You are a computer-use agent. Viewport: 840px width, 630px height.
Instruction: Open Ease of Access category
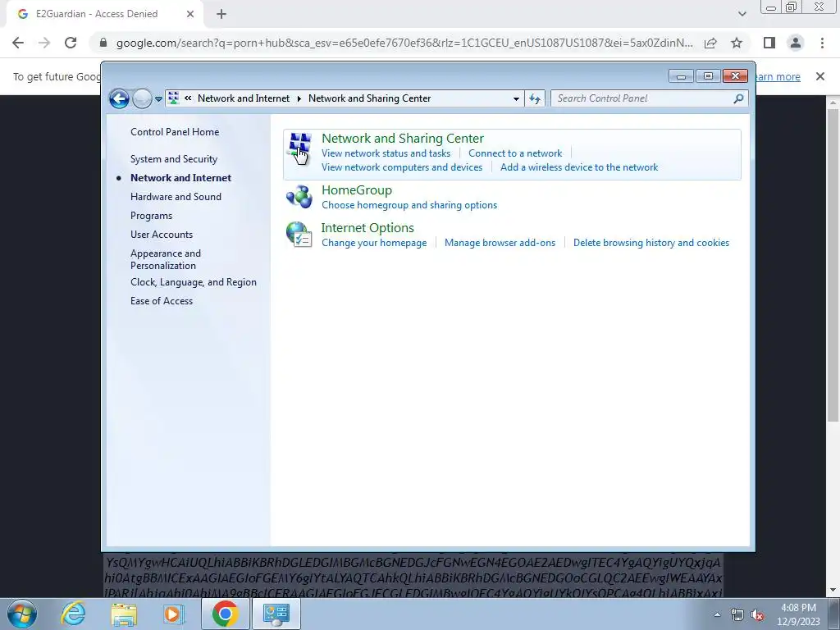[x=162, y=301]
